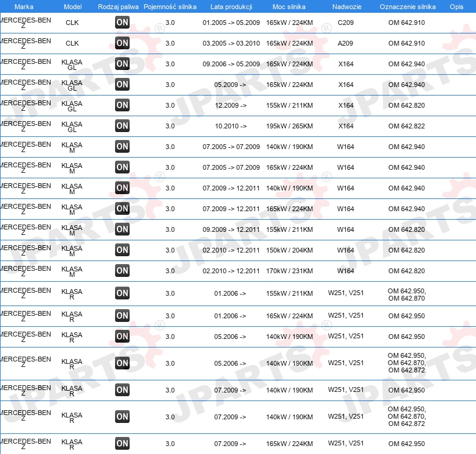Viewport: 476px width, 454px height.
Task: Click the power value 150kW / 204KM
Action: point(289,250)
